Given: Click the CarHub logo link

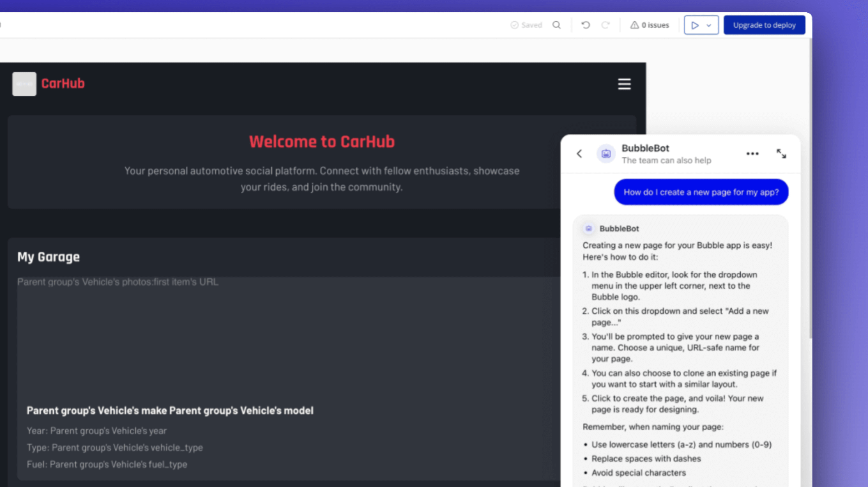Looking at the screenshot, I should [x=63, y=84].
